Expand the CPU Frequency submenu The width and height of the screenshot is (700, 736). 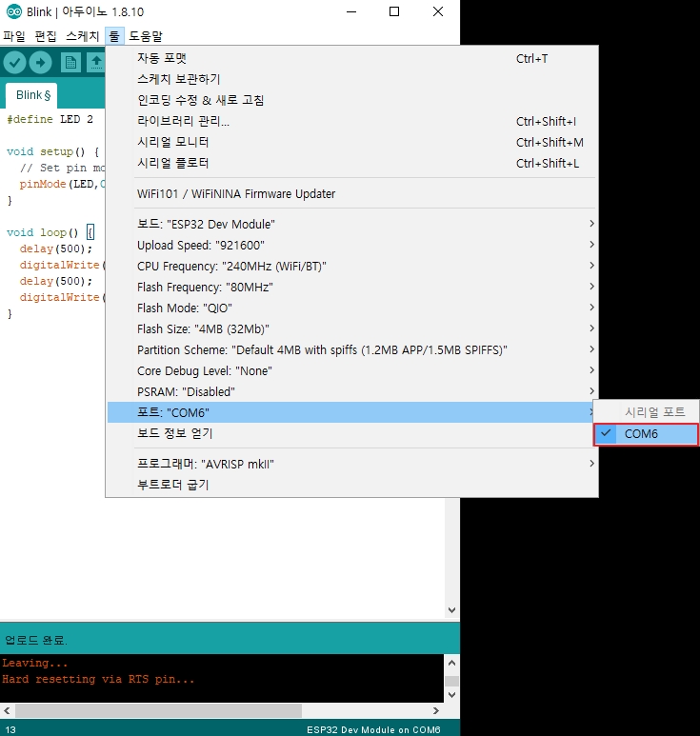click(352, 267)
